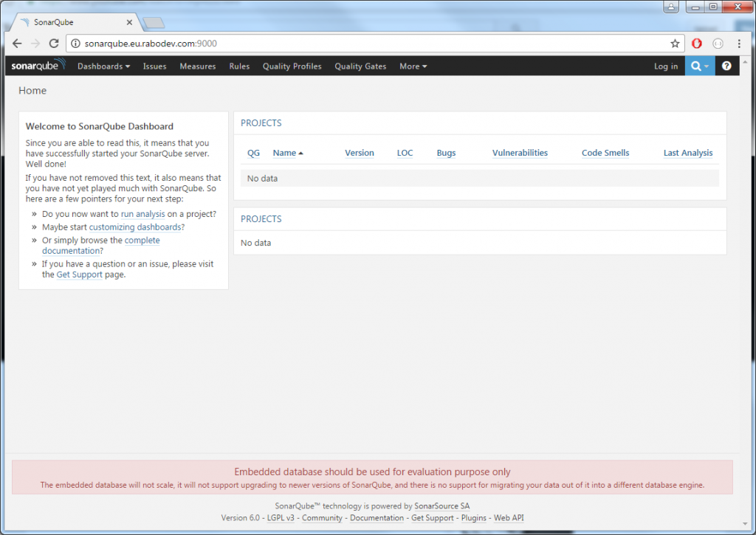Close the SonarQube browser tab

point(129,22)
